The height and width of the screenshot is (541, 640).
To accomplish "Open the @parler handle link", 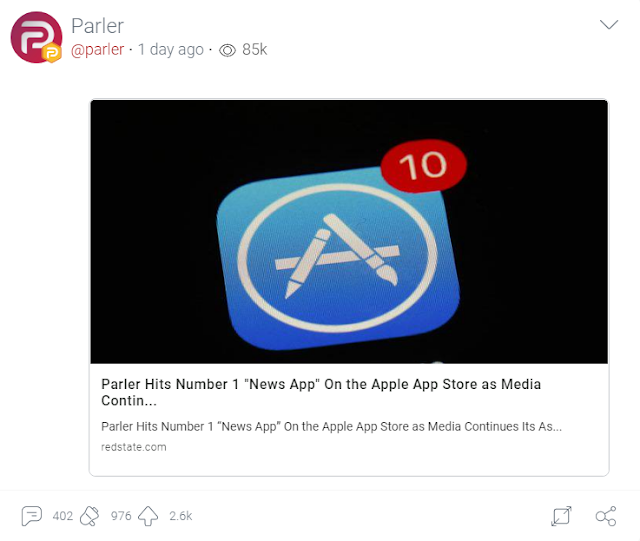I will coord(98,50).
